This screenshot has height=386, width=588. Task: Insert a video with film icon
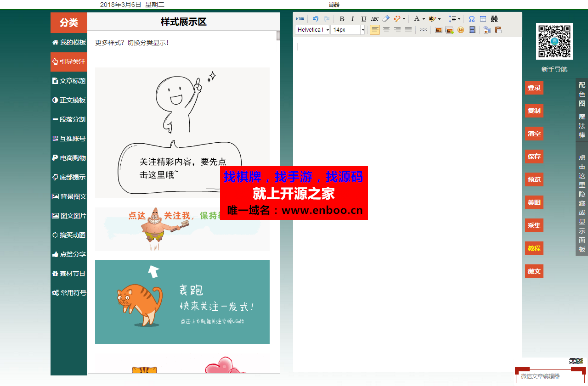click(472, 30)
